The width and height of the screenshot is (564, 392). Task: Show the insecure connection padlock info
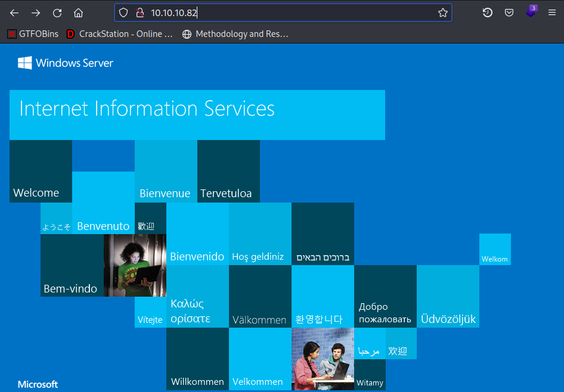140,13
